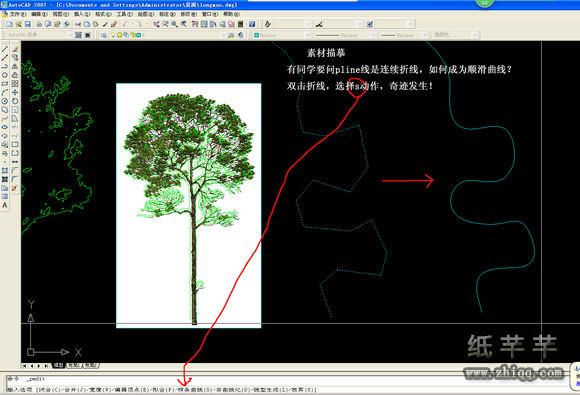Image resolution: width=580 pixels, height=395 pixels.
Task: Toggle the layer freeze sun icon
Action: coord(119,35)
